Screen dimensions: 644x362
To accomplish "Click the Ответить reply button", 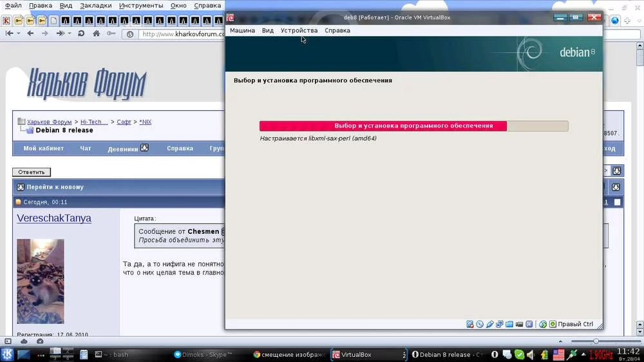I will tap(31, 172).
